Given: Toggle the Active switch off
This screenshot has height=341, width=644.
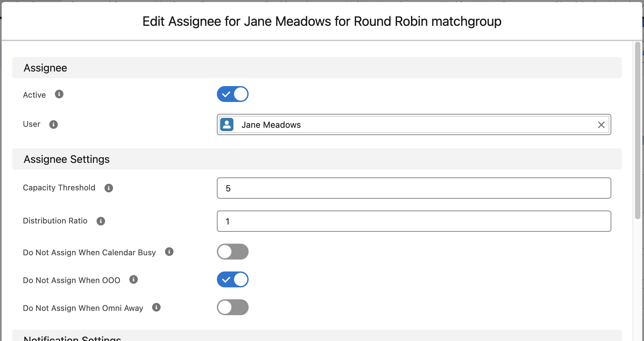Looking at the screenshot, I should pyautogui.click(x=233, y=94).
